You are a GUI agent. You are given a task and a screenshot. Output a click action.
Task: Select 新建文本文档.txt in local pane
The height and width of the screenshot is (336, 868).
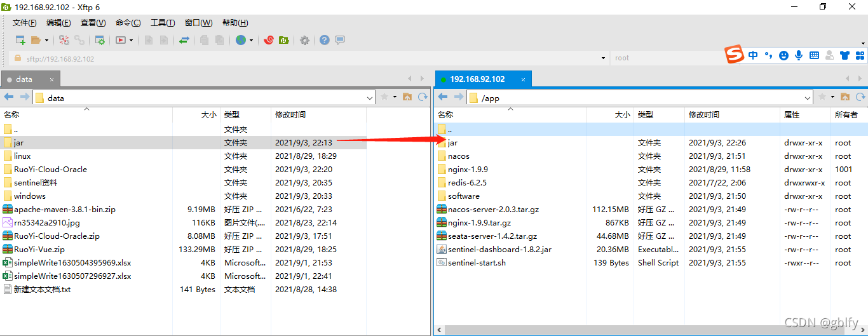(42, 290)
